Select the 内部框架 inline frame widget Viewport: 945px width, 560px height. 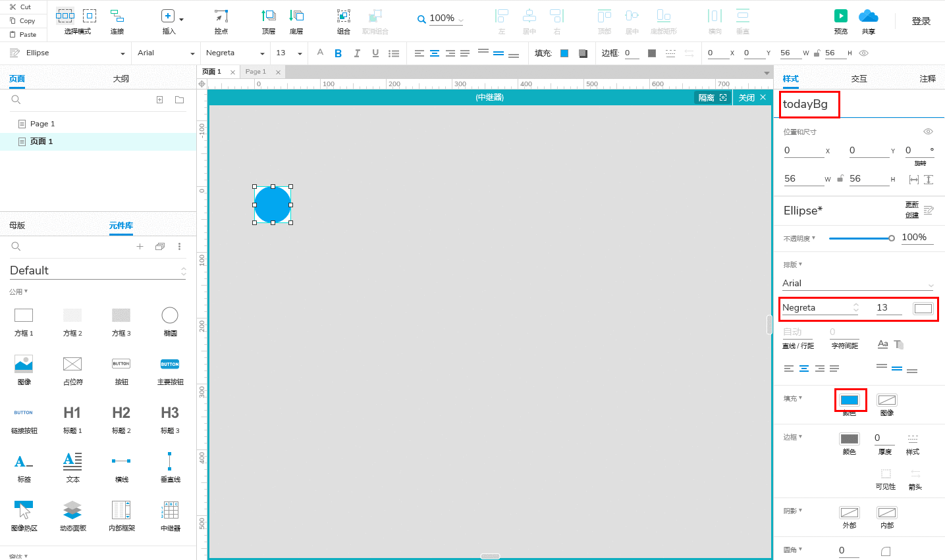click(121, 517)
